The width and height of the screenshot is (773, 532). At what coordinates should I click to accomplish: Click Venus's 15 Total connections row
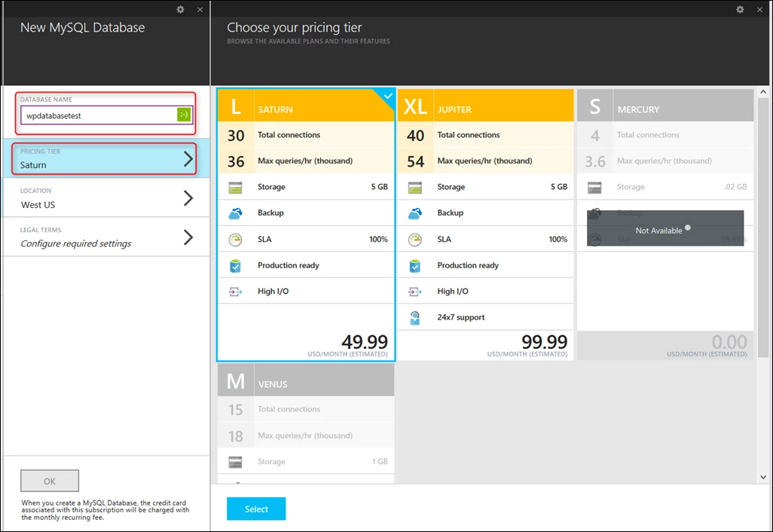tap(306, 409)
